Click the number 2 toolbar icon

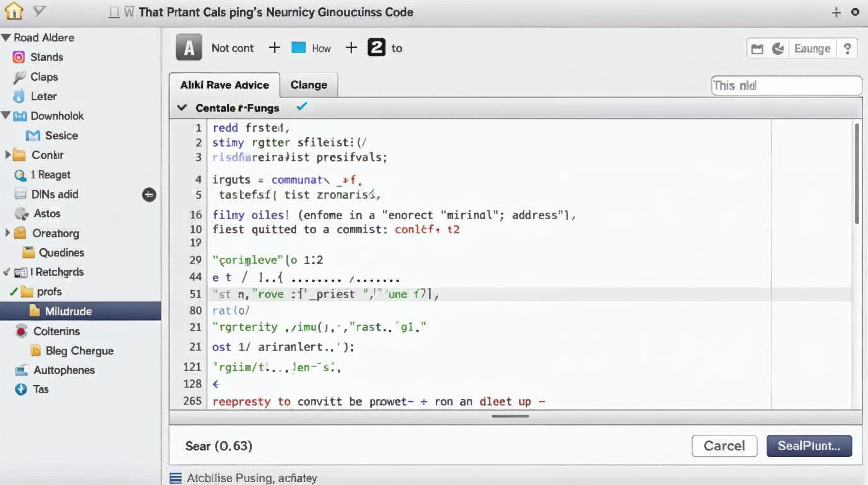[x=376, y=47]
